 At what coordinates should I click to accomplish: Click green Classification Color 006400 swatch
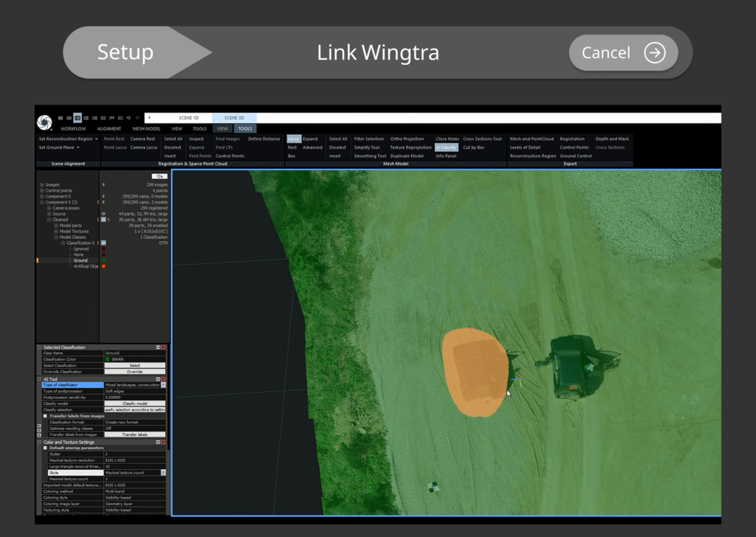[x=107, y=359]
